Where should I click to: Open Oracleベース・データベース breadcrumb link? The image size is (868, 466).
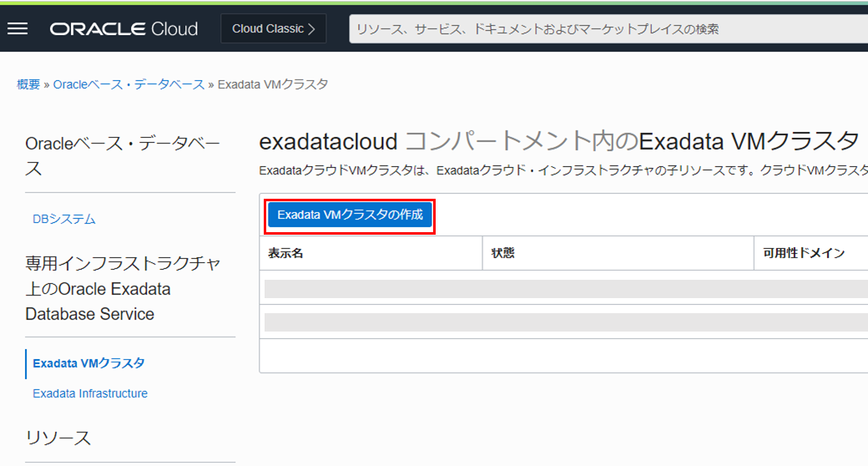129,84
